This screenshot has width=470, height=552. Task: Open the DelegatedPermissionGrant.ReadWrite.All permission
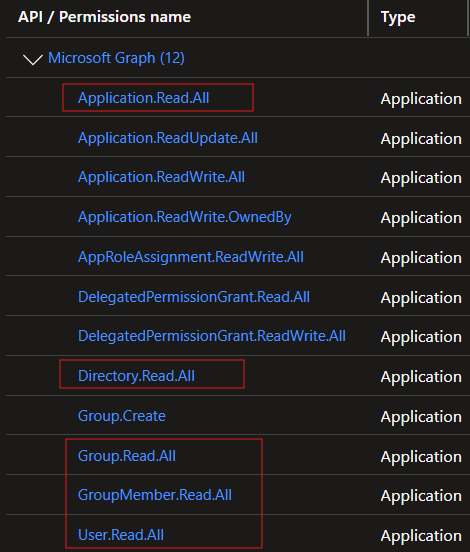[x=212, y=336]
